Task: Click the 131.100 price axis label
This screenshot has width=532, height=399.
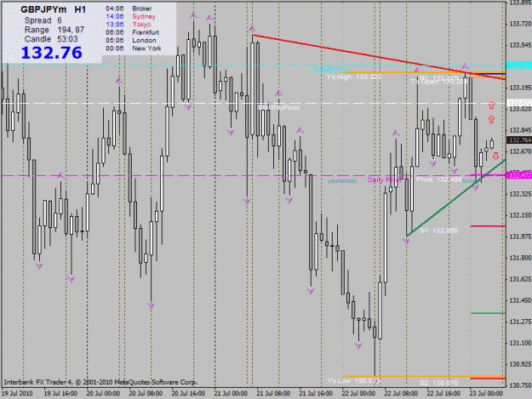Action: pyautogui.click(x=520, y=344)
